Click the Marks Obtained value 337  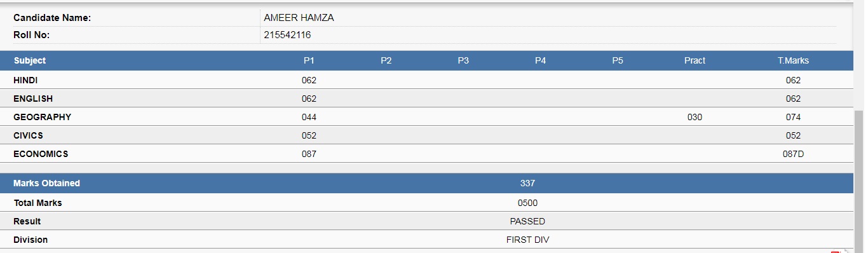coord(527,183)
